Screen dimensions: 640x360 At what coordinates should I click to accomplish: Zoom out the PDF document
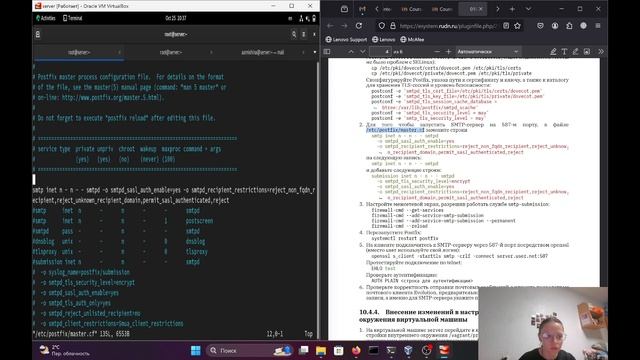tap(437, 52)
